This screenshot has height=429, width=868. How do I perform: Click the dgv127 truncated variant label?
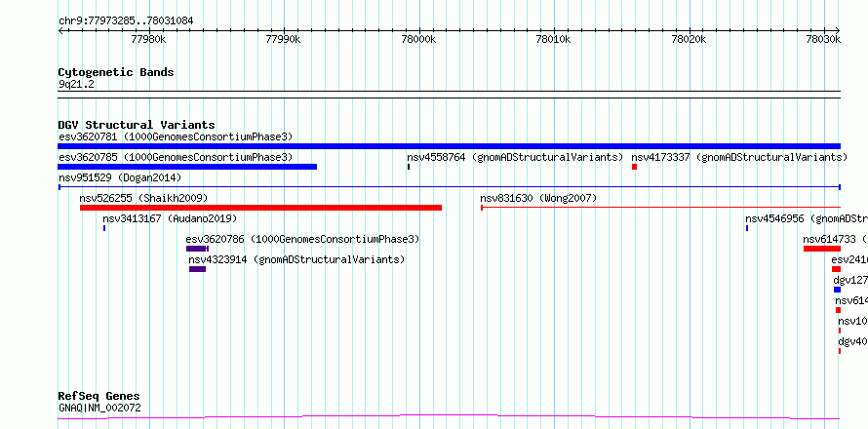[850, 280]
